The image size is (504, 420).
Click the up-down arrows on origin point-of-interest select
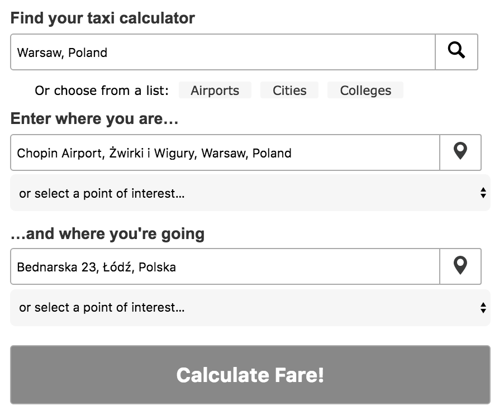pos(483,193)
